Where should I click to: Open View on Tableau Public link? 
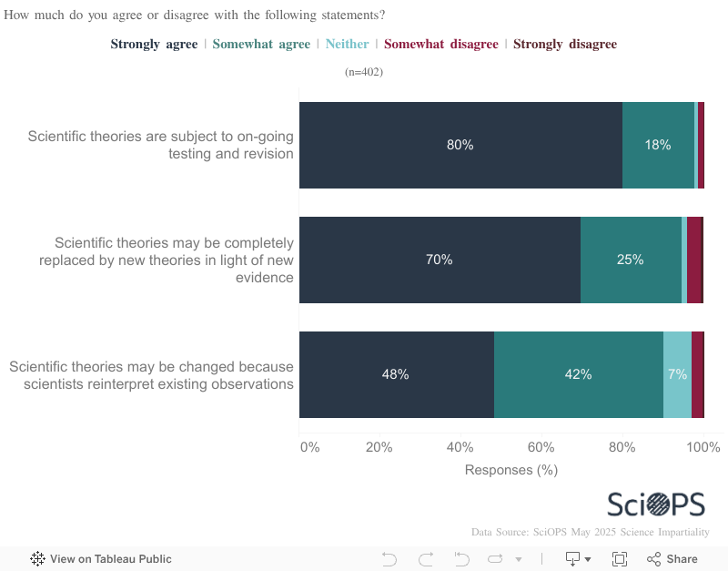click(101, 559)
